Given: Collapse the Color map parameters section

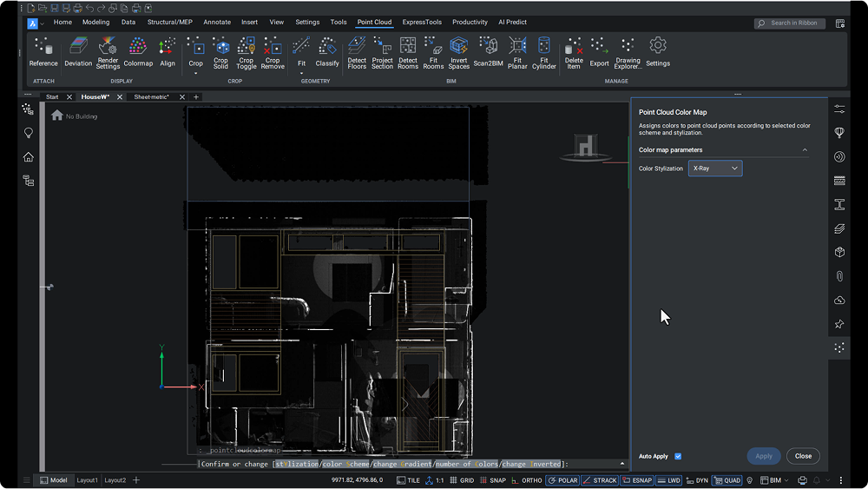Looking at the screenshot, I should (x=805, y=150).
